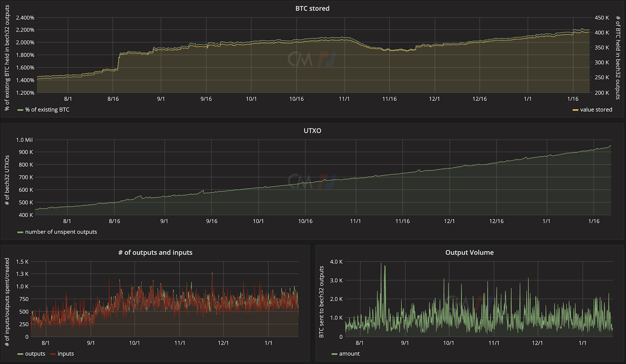
Task: Click the '4.0 K' label on Output Volume axis
Action: (336, 262)
